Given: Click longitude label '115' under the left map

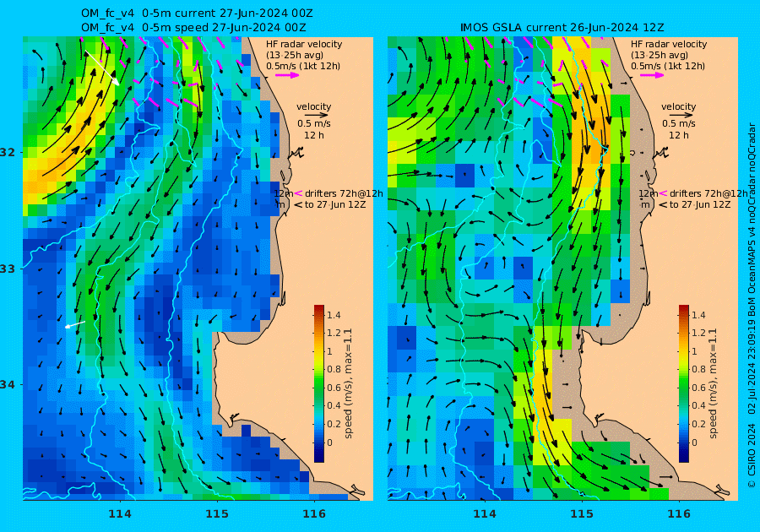Looking at the screenshot, I should 217,514.
